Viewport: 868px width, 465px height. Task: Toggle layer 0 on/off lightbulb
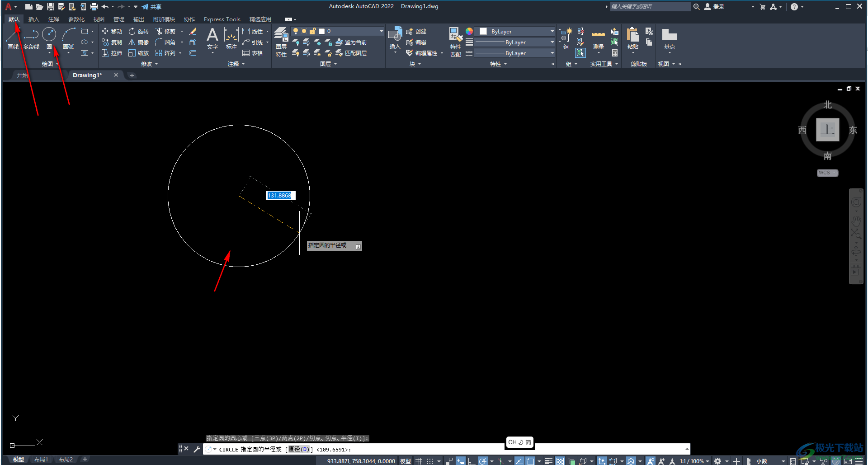296,31
